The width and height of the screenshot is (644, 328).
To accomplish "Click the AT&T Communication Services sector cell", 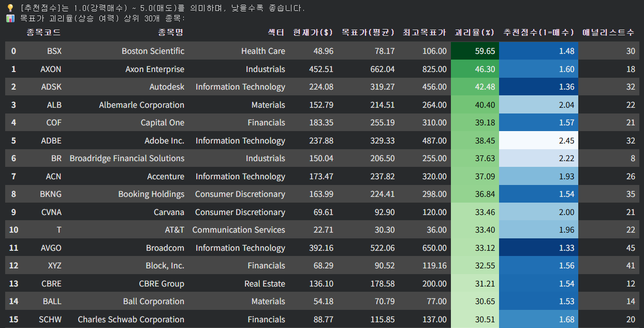I will [239, 230].
